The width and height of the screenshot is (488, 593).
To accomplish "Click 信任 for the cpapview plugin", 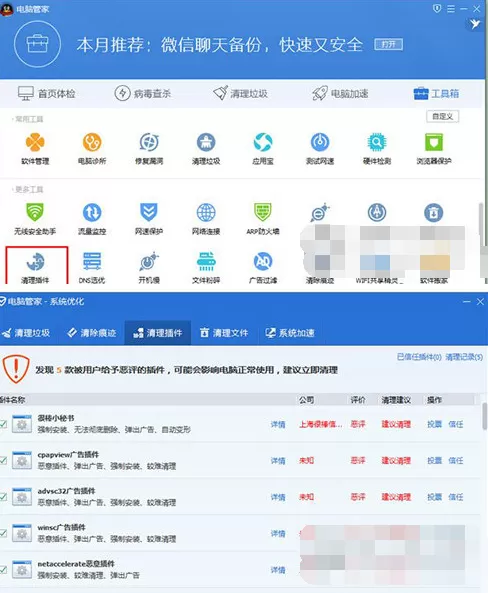I will point(456,461).
